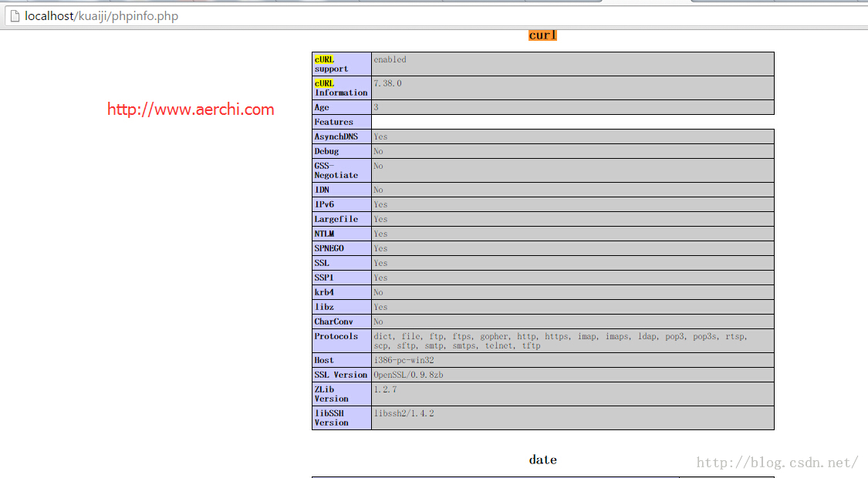Click the 'curl' section heading
Viewport: 868px width, 478px height.
click(542, 35)
